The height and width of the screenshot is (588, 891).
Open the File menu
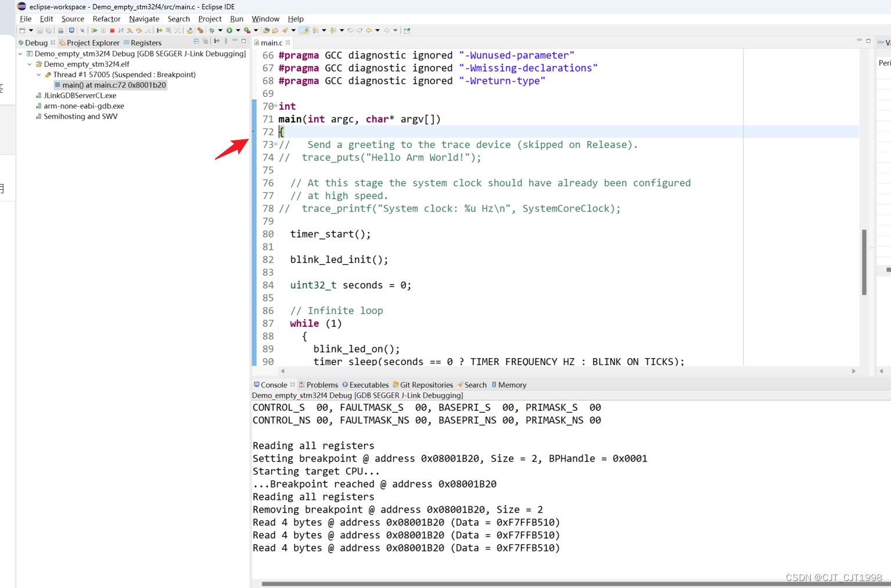coord(26,19)
